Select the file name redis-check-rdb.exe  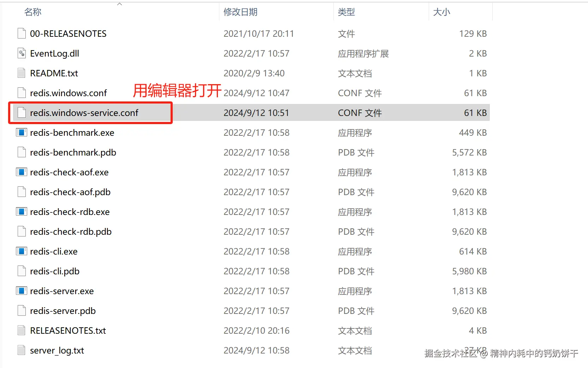tap(70, 212)
